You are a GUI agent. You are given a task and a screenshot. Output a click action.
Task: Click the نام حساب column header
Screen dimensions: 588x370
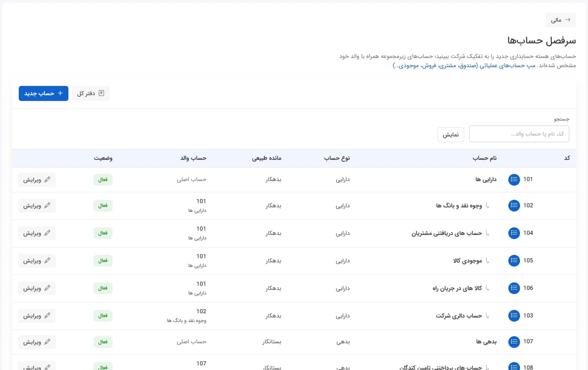tap(485, 158)
